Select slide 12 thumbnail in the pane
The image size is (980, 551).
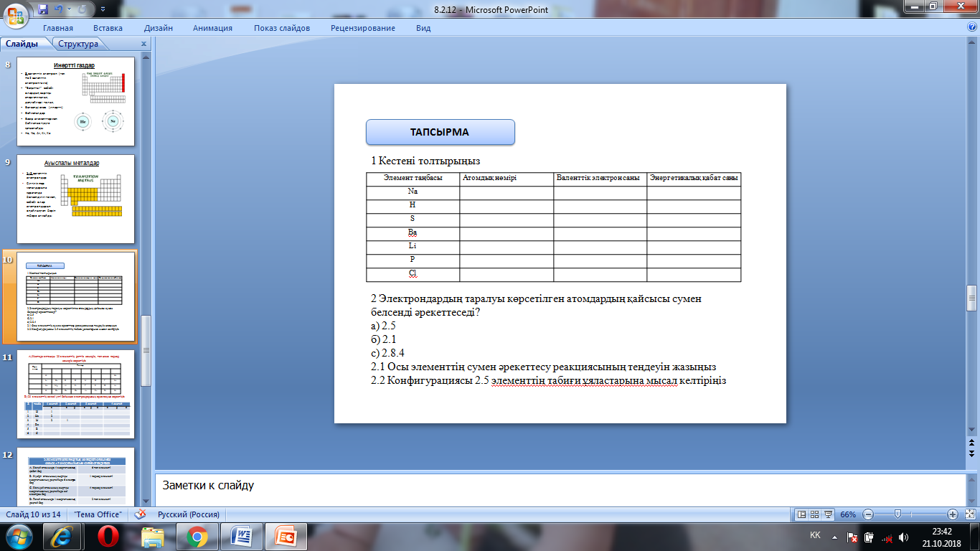[75, 479]
